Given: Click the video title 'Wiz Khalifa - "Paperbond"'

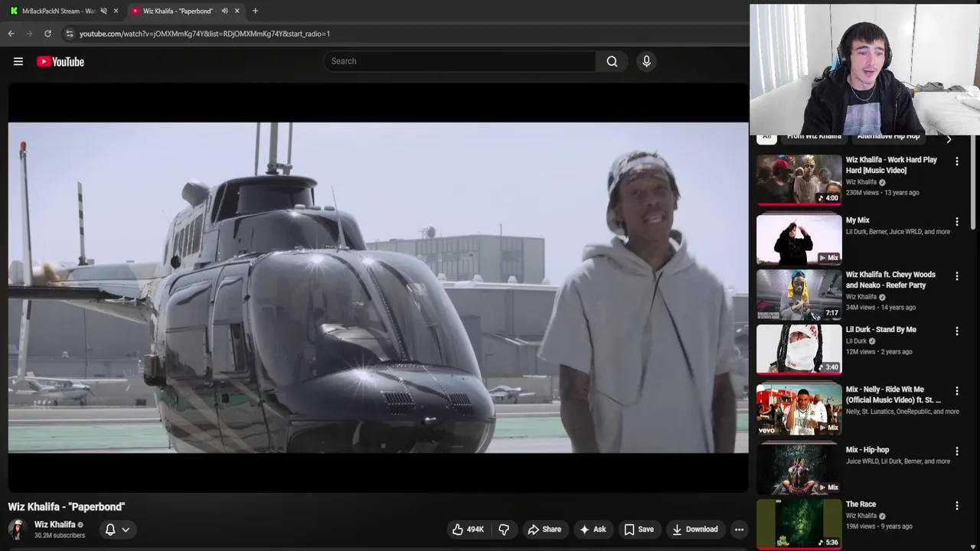Looking at the screenshot, I should [x=67, y=507].
